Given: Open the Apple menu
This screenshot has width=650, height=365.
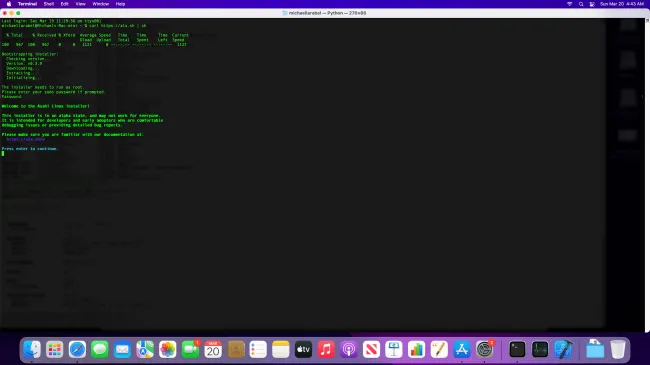Looking at the screenshot, I should pyautogui.click(x=9, y=4).
